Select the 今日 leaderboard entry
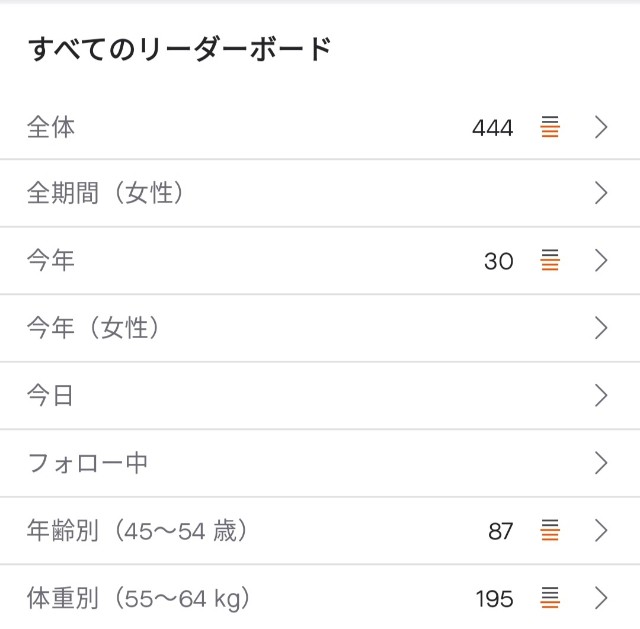 click(x=320, y=395)
